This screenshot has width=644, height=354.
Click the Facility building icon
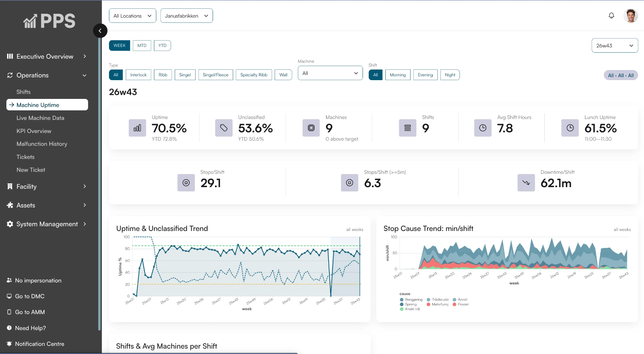point(10,186)
